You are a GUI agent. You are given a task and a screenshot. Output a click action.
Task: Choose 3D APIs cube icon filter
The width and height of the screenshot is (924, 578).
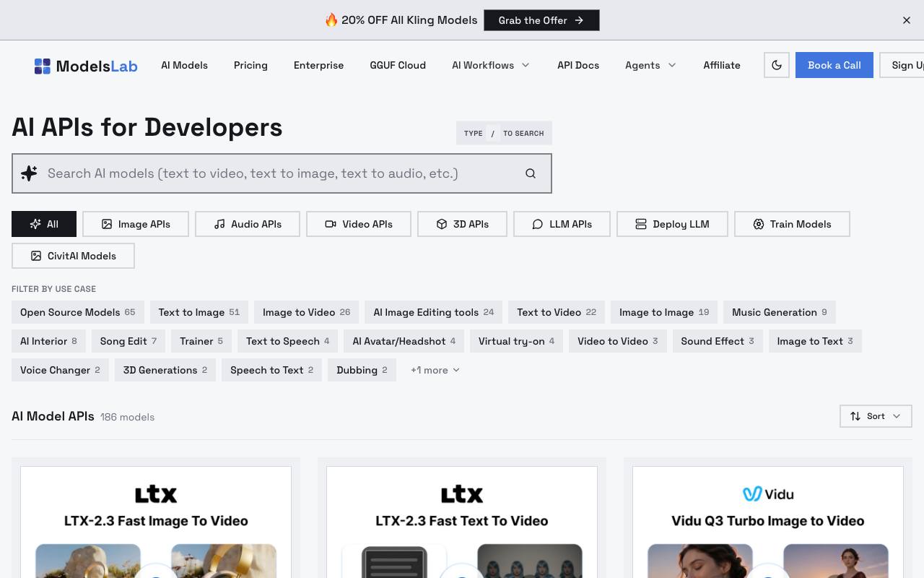tap(442, 224)
